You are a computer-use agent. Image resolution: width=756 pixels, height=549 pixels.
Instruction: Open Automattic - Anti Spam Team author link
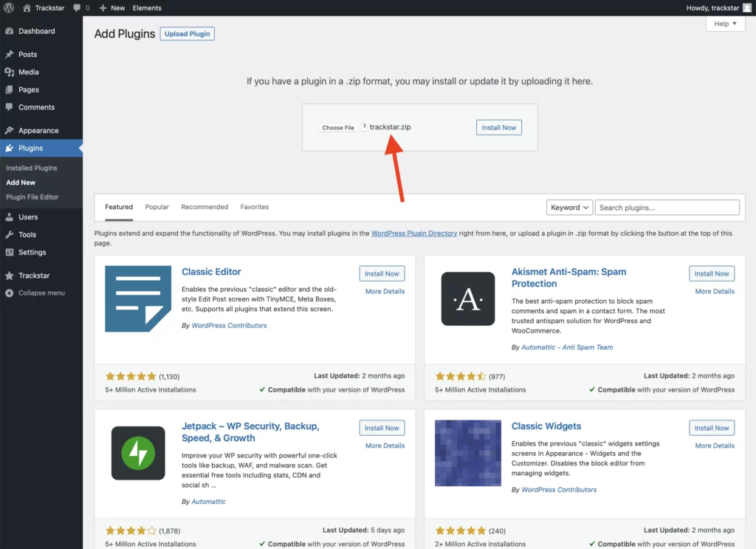(x=567, y=347)
